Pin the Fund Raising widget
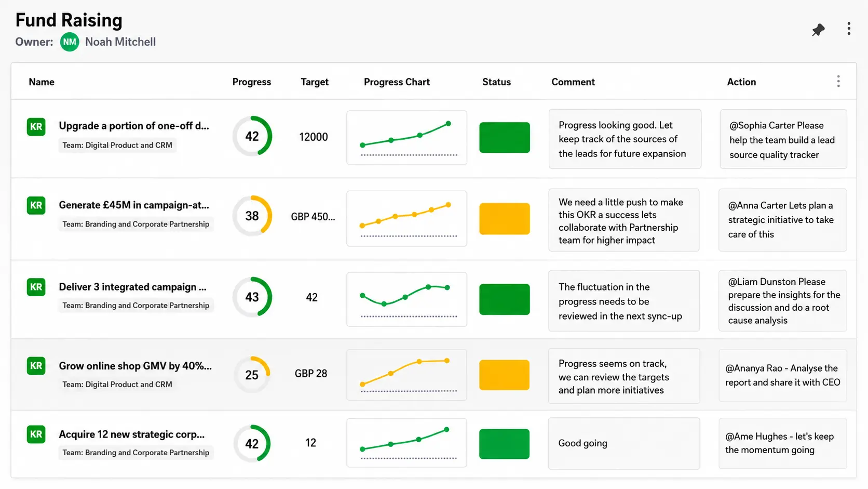This screenshot has width=868, height=489. 818,30
